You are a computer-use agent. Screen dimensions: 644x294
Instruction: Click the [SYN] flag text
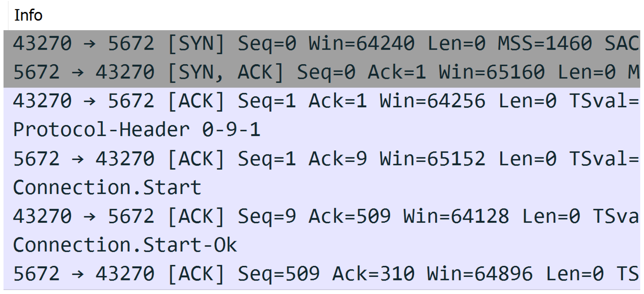click(196, 44)
